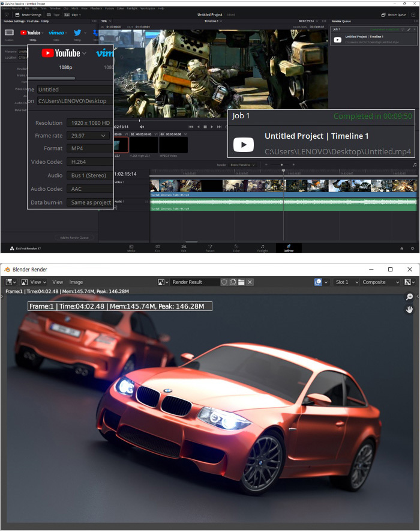Choose the small YouTube render preset logo
Image resolution: width=420 pixels, height=532 pixels.
[x=30, y=32]
